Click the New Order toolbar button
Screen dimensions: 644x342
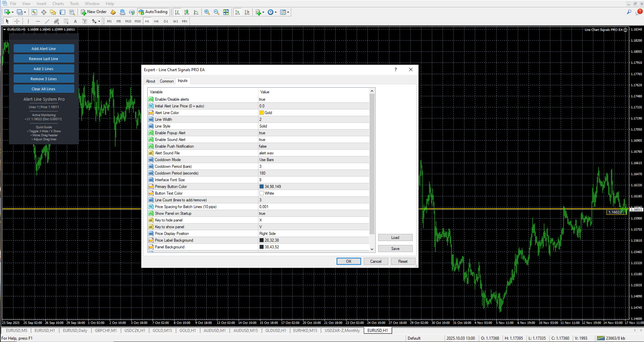click(x=94, y=12)
